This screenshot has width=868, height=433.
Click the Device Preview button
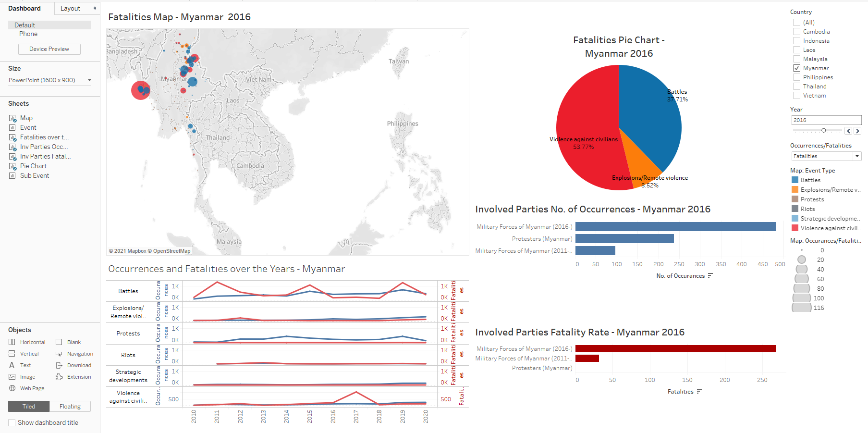click(49, 49)
